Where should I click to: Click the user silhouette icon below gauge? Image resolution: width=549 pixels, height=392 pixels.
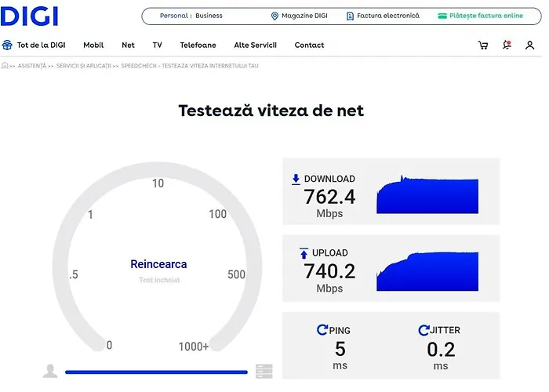coord(50,372)
